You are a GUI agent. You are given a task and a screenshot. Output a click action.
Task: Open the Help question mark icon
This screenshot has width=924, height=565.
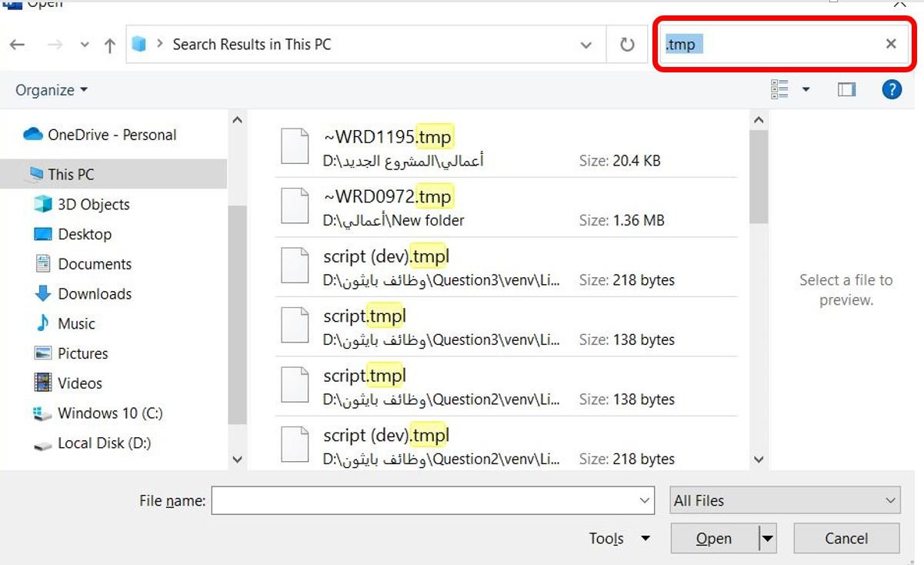tap(892, 90)
